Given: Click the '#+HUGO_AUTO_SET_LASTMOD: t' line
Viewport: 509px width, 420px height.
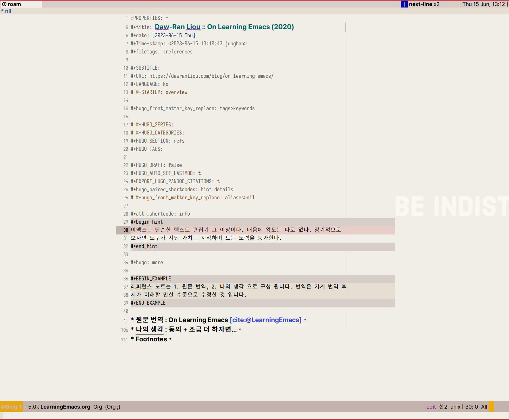Looking at the screenshot, I should click(166, 173).
